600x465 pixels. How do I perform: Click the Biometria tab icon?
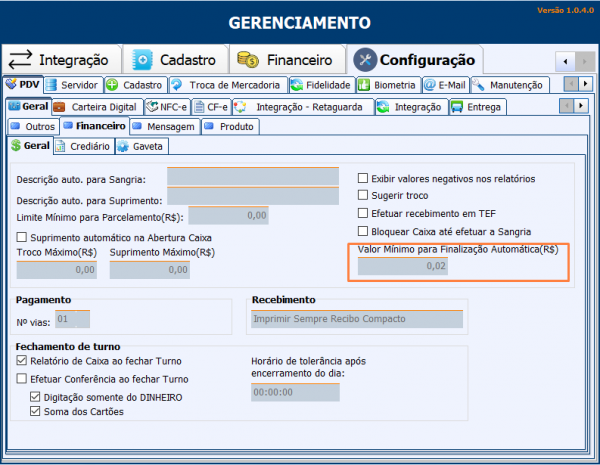[x=365, y=86]
